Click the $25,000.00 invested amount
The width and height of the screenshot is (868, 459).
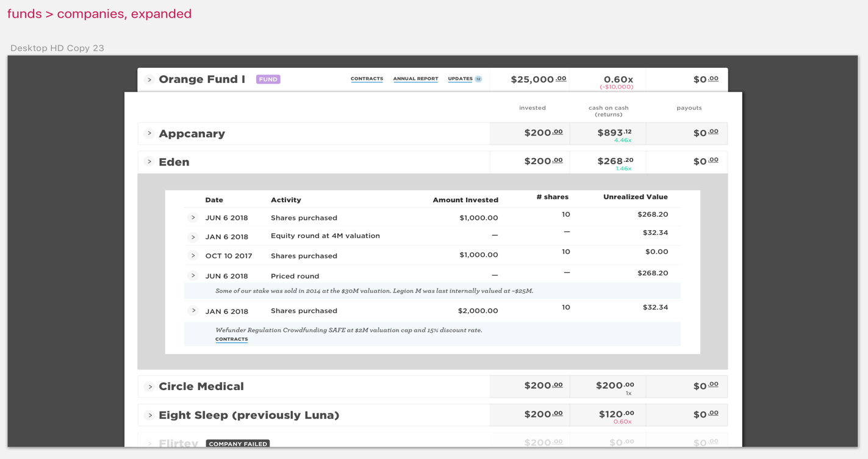[538, 79]
